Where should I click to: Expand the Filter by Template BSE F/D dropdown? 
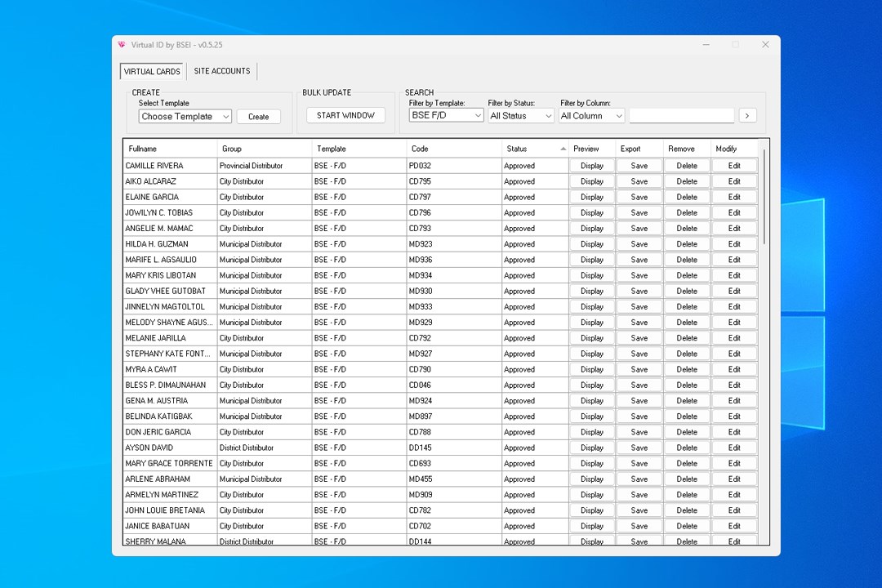pyautogui.click(x=446, y=115)
